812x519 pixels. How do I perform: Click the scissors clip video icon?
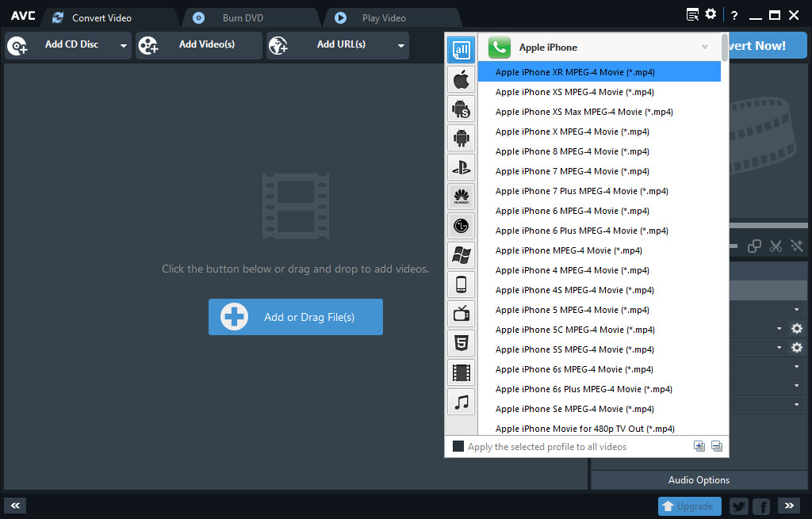coord(776,246)
